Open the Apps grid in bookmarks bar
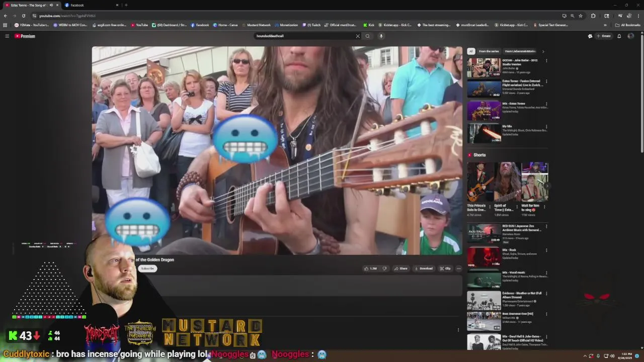The image size is (644, 362). pos(5,25)
